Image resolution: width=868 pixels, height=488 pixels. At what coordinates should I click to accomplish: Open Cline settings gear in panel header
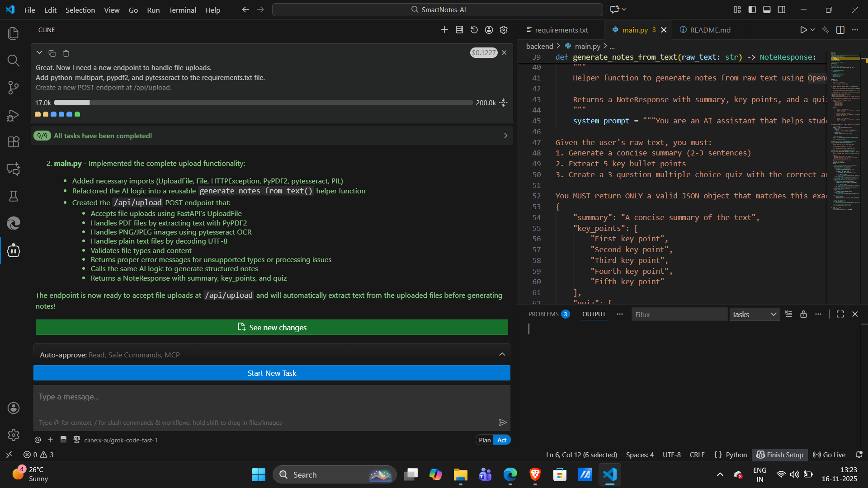[504, 30]
